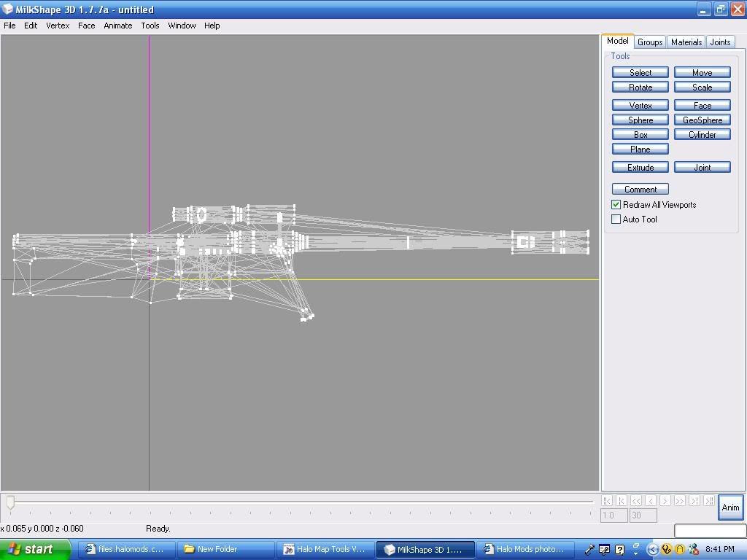Pick the Cylinder primitive button
The width and height of the screenshot is (747, 560).
pyautogui.click(x=703, y=135)
